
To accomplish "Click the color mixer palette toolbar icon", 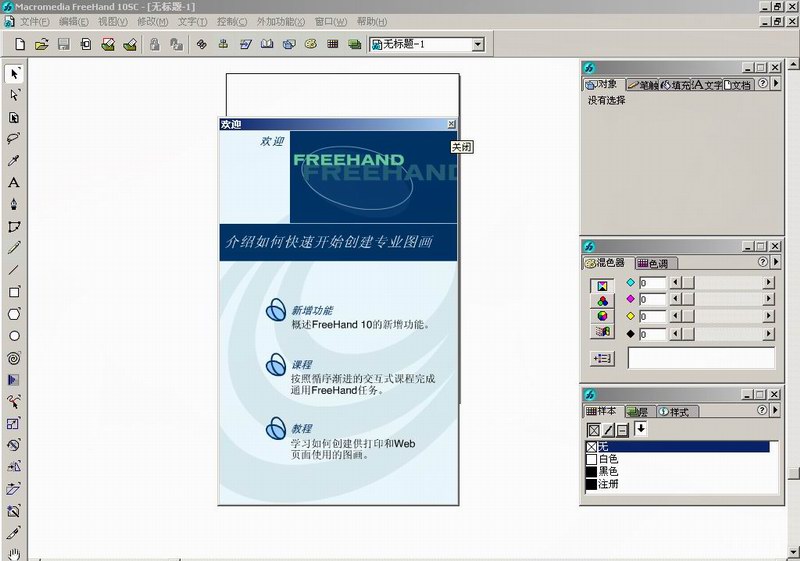I will click(x=311, y=44).
